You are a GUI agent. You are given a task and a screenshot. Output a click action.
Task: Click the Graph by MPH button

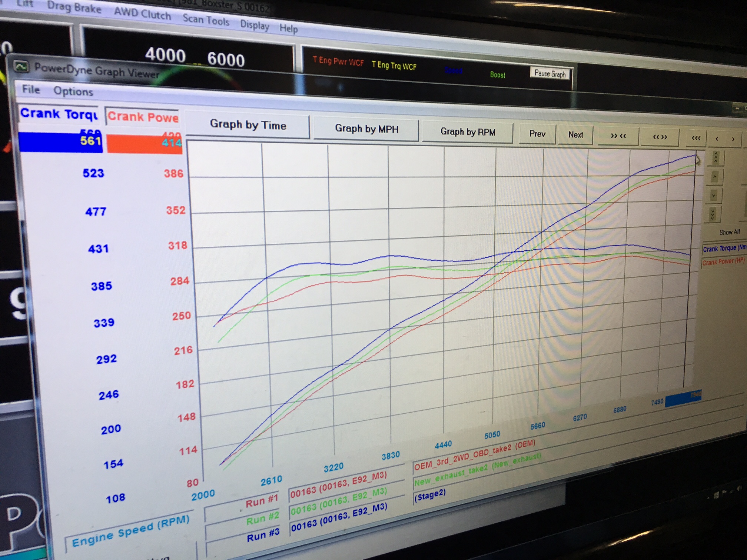(366, 129)
